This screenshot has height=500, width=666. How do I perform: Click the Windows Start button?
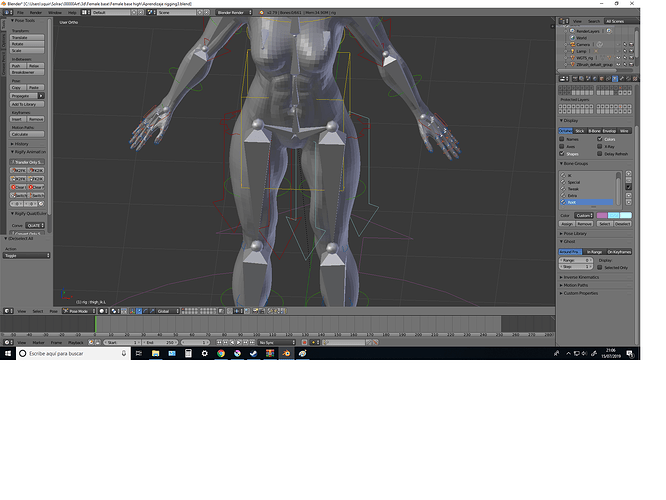click(x=8, y=353)
